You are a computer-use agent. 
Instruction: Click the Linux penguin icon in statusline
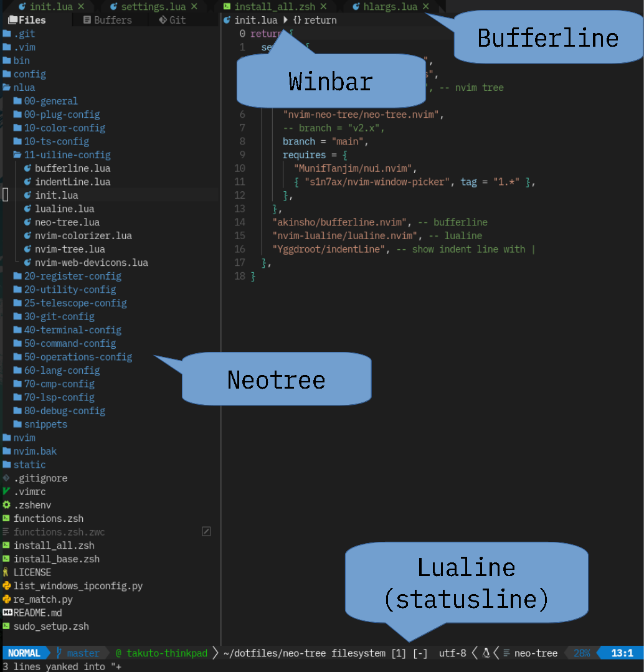486,653
